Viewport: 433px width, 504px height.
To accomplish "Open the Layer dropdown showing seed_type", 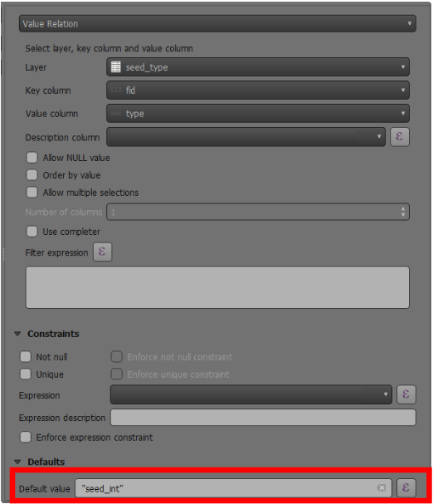I will tap(258, 67).
